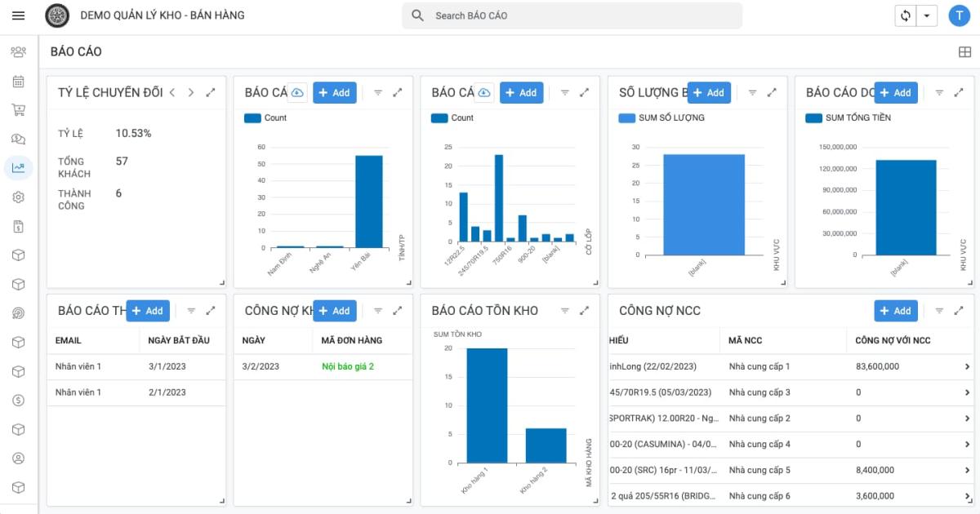Screen dimensions: 980x514
Task: Open the shopping cart section from sidebar
Action: point(18,109)
